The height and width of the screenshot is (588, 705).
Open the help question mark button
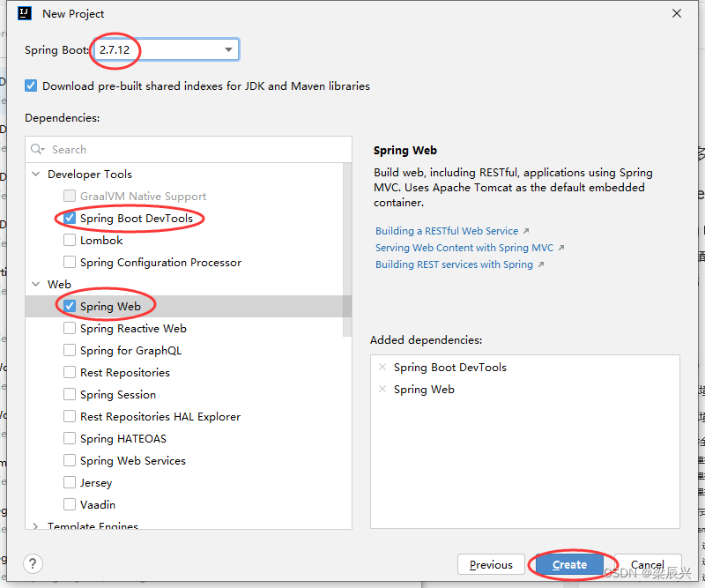[x=33, y=563]
